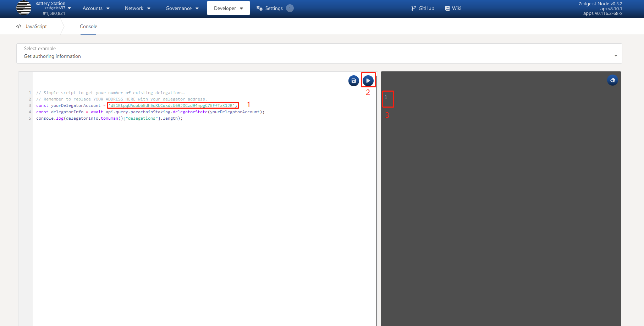Switch to the Console tab
The height and width of the screenshot is (326, 644).
point(88,26)
